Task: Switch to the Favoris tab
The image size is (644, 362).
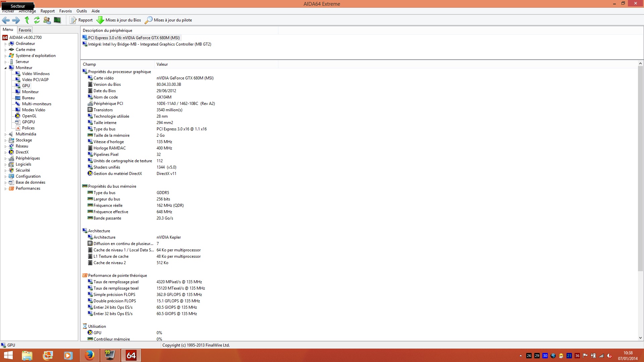Action: click(25, 30)
